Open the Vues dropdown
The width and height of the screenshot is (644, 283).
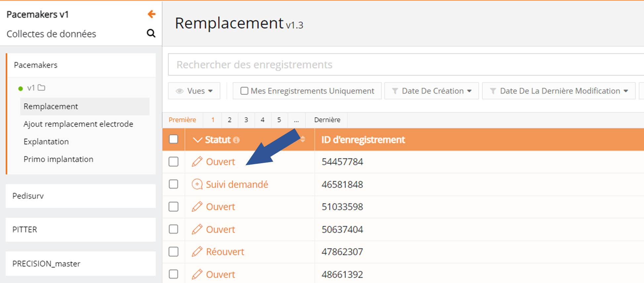pos(194,91)
